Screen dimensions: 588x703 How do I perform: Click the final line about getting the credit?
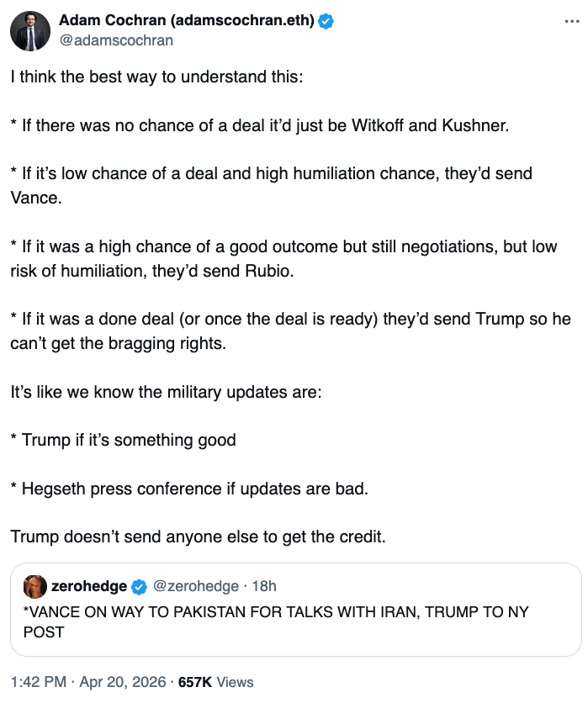coord(198,536)
